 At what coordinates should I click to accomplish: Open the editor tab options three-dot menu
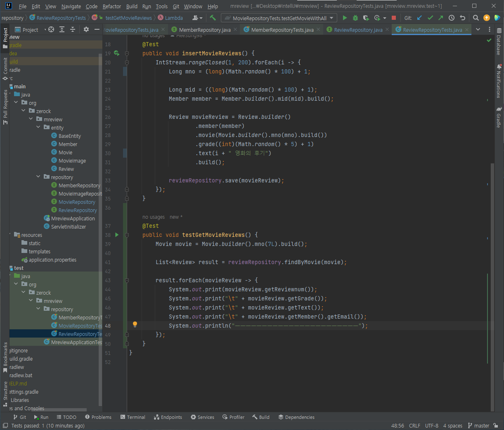(490, 29)
